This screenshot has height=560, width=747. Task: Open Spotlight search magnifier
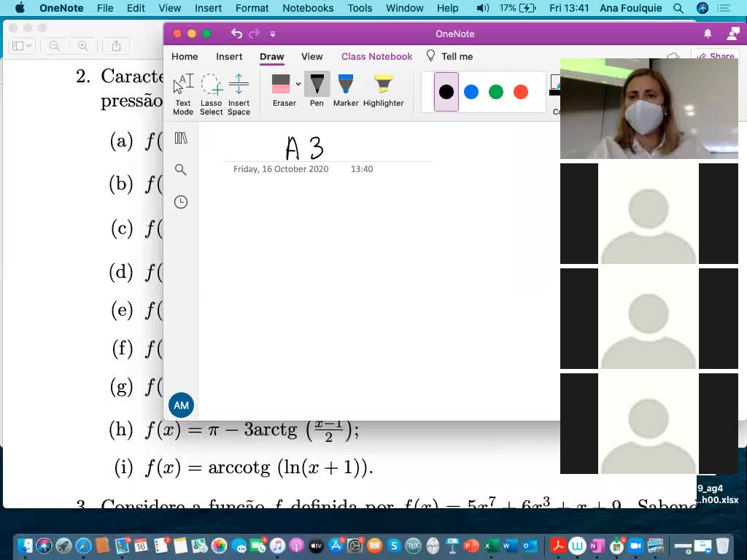tap(678, 9)
